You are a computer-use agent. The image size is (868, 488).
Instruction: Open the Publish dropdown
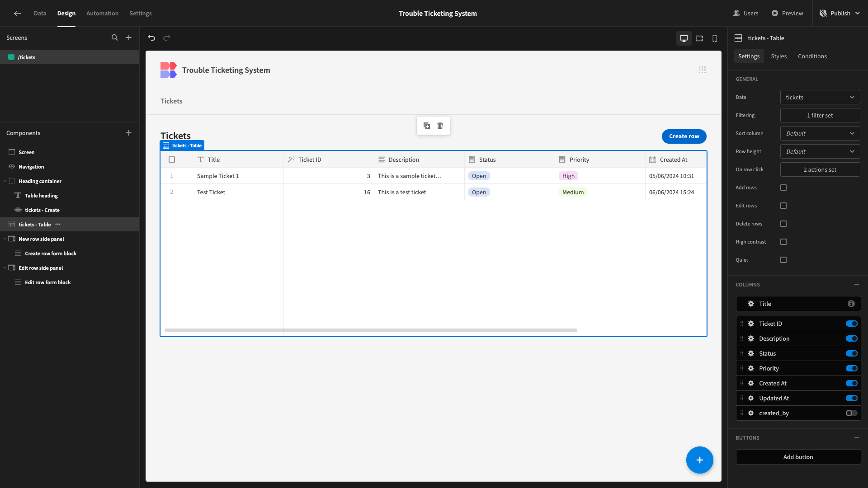pyautogui.click(x=840, y=14)
